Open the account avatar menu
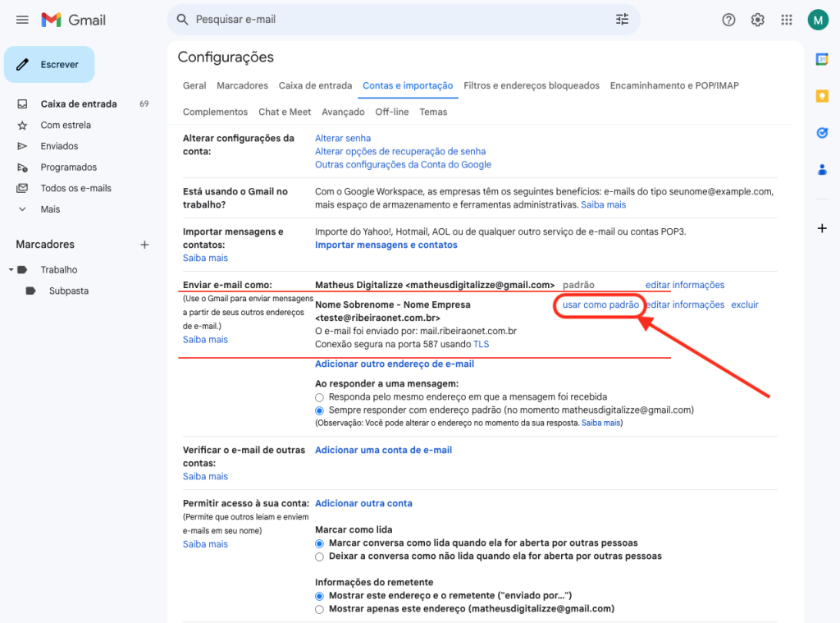Screen dimensions: 840x623 817,20
